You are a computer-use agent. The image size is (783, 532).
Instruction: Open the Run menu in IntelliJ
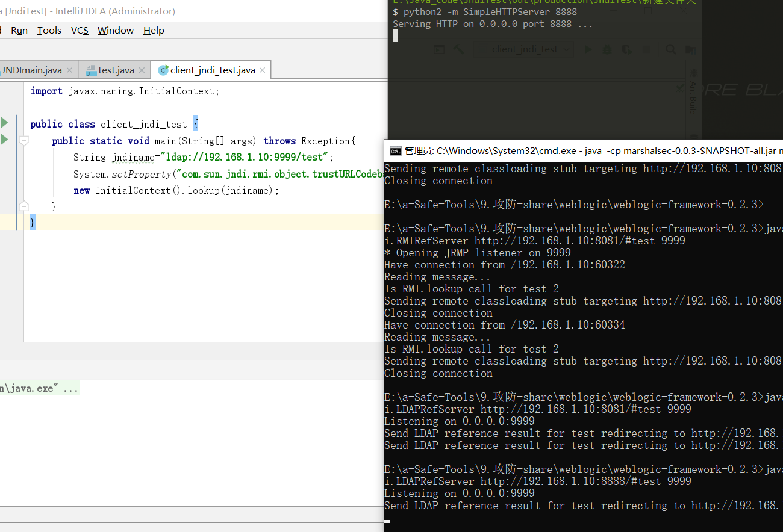click(19, 31)
